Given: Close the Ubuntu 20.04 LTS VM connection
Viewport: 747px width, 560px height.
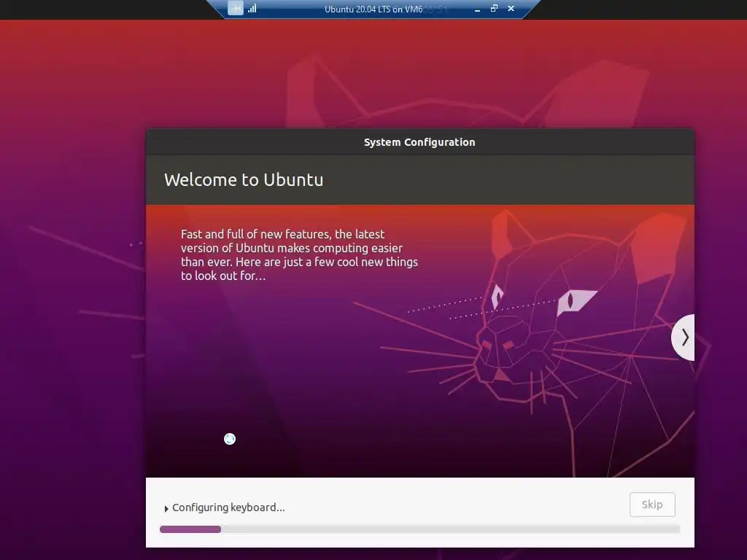Looking at the screenshot, I should (511, 8).
